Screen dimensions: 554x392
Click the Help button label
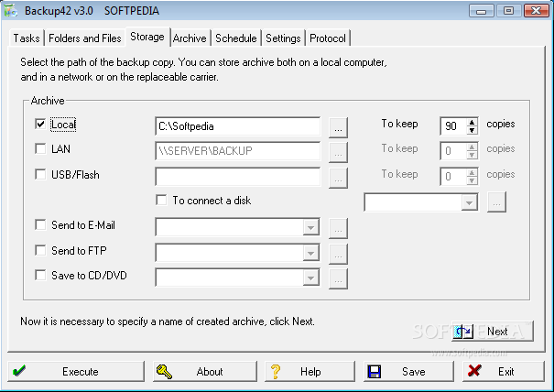tap(310, 372)
